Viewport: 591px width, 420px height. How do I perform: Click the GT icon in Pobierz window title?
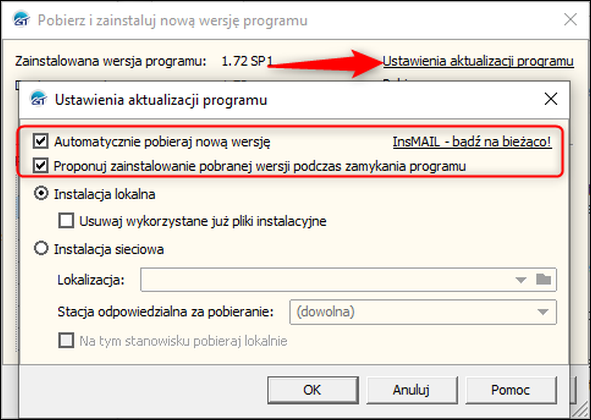pyautogui.click(x=21, y=20)
